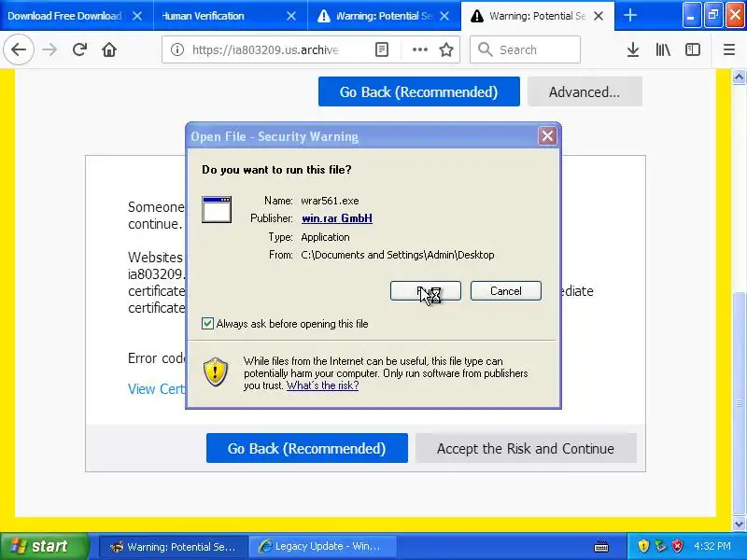Click the Advanced... button
Image resolution: width=747 pixels, height=560 pixels.
point(585,91)
